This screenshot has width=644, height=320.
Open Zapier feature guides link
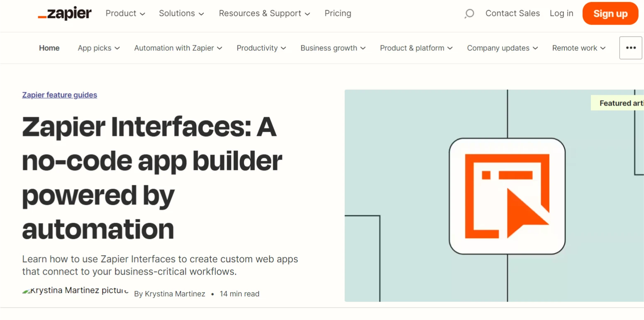(60, 95)
